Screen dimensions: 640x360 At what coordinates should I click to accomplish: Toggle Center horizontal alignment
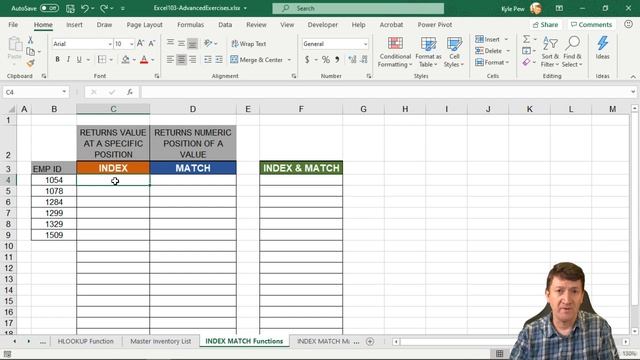tap(181, 60)
